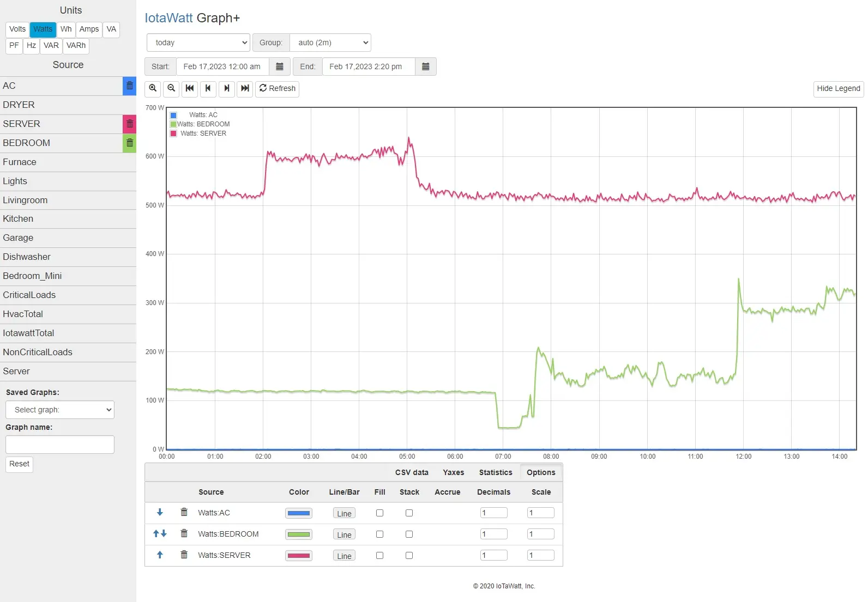Viewport: 868px width, 602px height.
Task: Open the Select graph dropdown
Action: click(x=60, y=410)
